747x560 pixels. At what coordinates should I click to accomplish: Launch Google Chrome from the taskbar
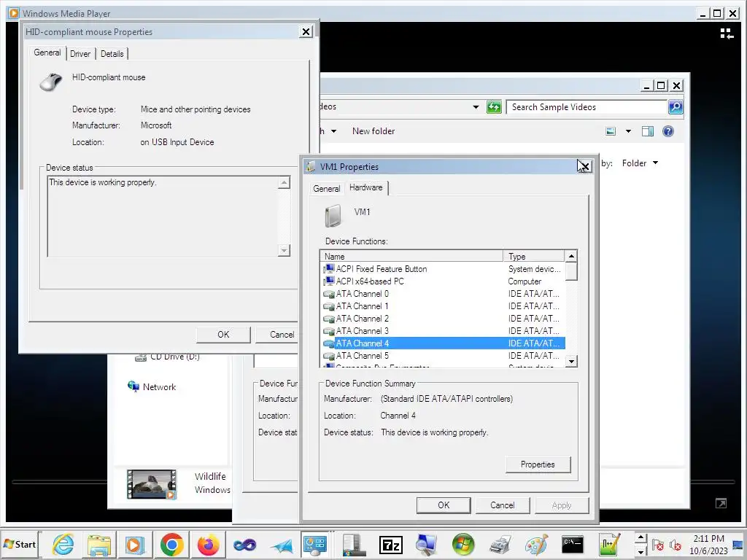click(x=171, y=544)
